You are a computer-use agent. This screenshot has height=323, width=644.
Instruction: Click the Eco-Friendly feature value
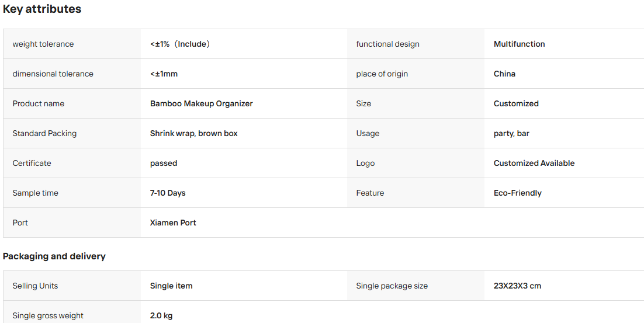click(518, 193)
